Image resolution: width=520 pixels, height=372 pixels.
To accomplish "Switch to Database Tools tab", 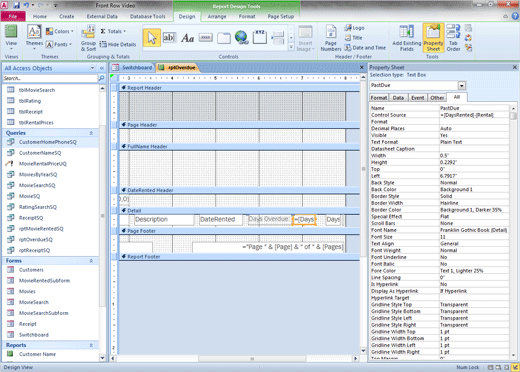I will click(147, 16).
